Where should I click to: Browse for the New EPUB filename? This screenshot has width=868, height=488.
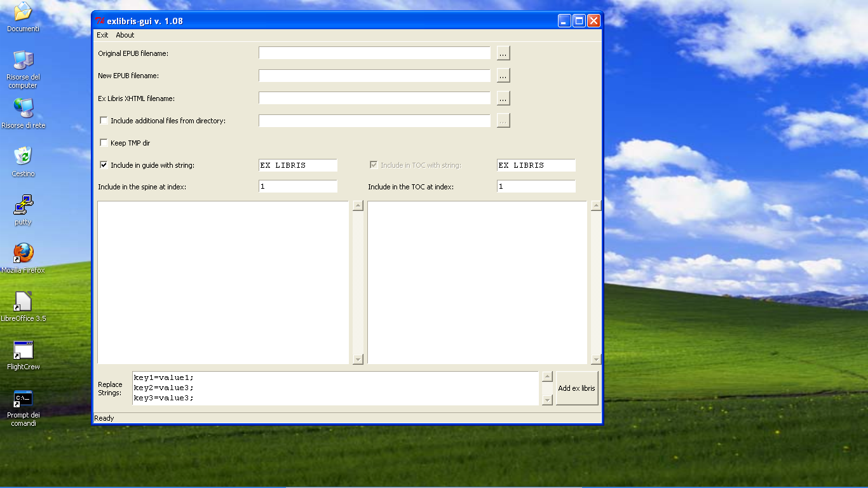503,76
